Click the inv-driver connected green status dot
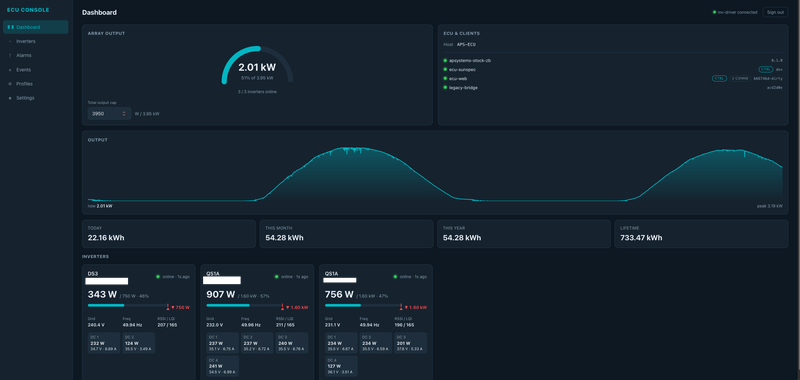This screenshot has width=800, height=380. point(714,12)
